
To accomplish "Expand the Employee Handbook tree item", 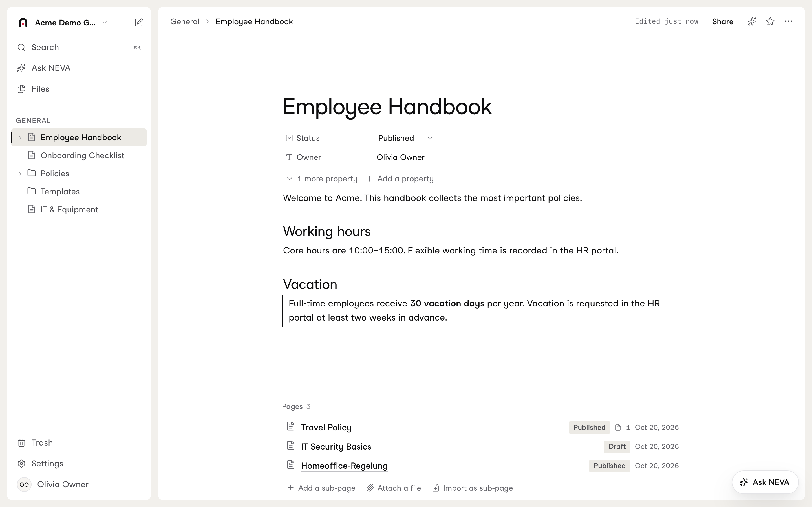I will coord(20,137).
